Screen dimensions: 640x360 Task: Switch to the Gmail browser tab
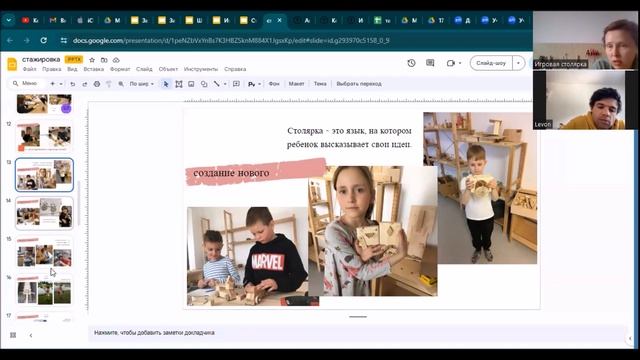pos(57,20)
